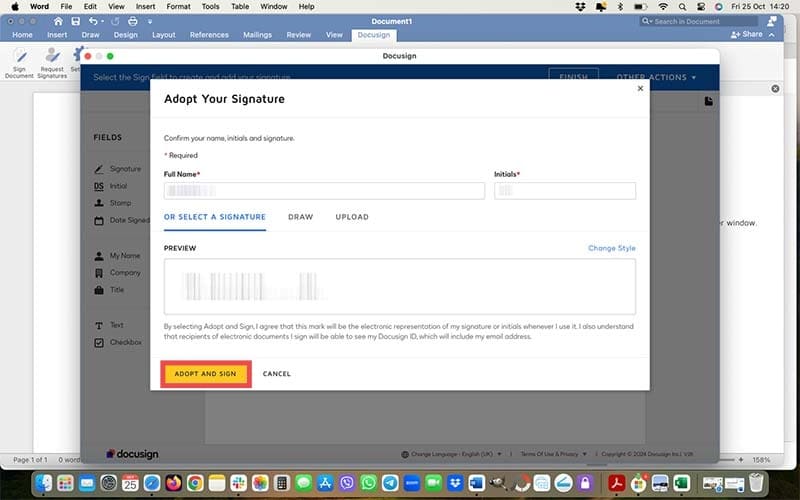Open the Terms Of Use & Privacy dropdown
The image size is (800, 500).
click(x=554, y=454)
